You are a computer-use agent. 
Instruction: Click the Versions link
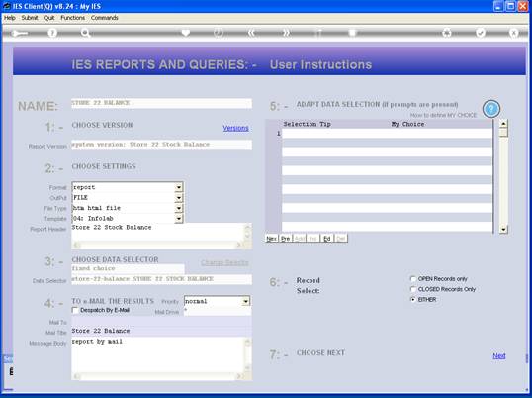(x=235, y=128)
